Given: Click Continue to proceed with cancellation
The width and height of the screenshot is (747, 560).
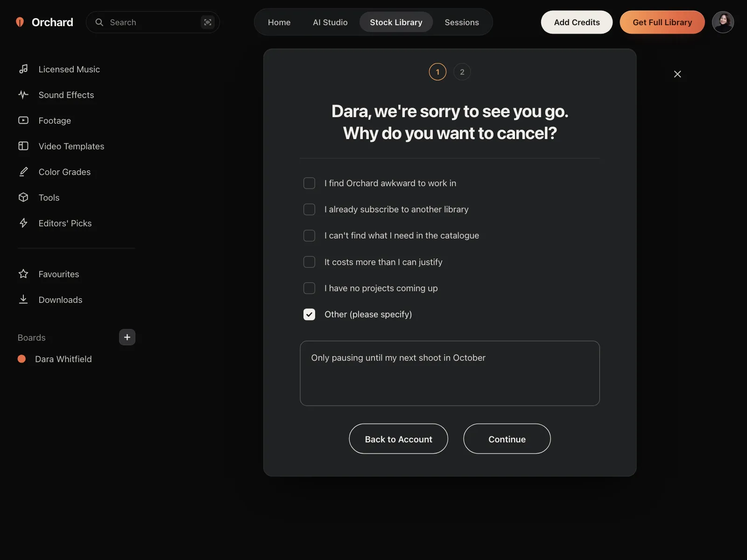Looking at the screenshot, I should click(507, 439).
